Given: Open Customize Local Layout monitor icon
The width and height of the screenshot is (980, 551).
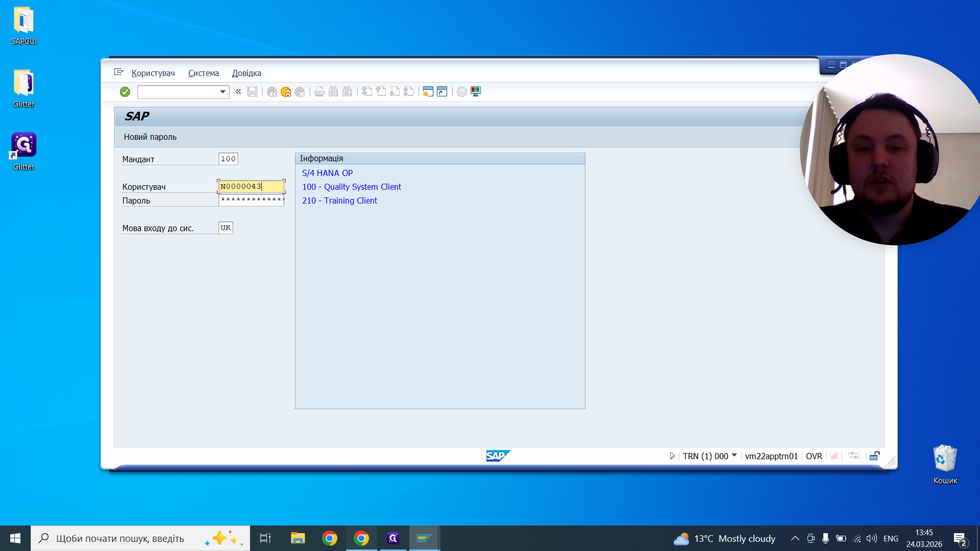Looking at the screenshot, I should point(476,92).
